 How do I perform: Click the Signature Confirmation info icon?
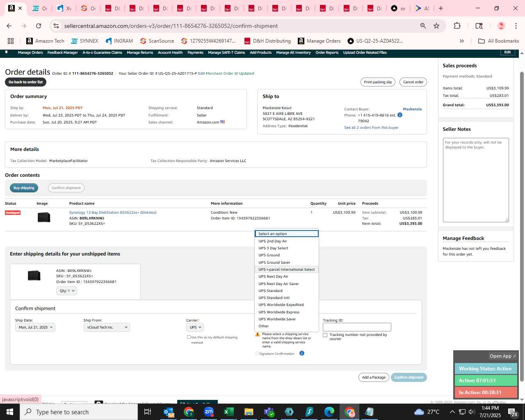point(302,353)
